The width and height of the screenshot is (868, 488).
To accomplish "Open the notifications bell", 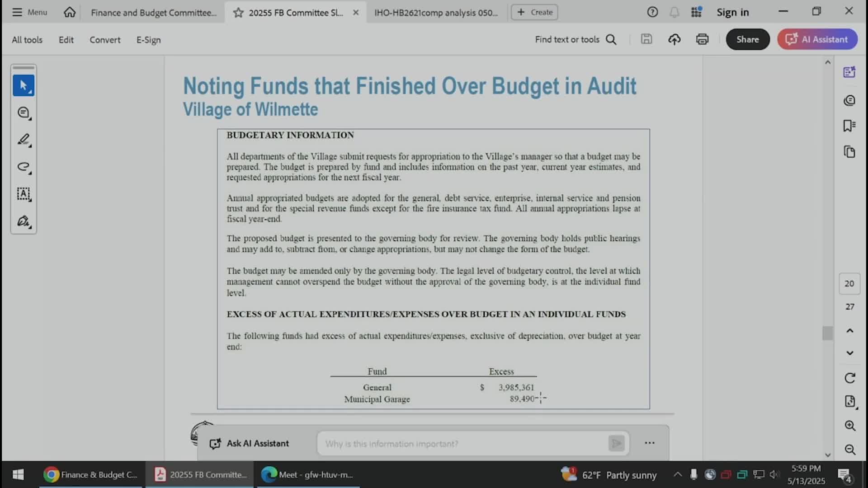I will click(674, 12).
